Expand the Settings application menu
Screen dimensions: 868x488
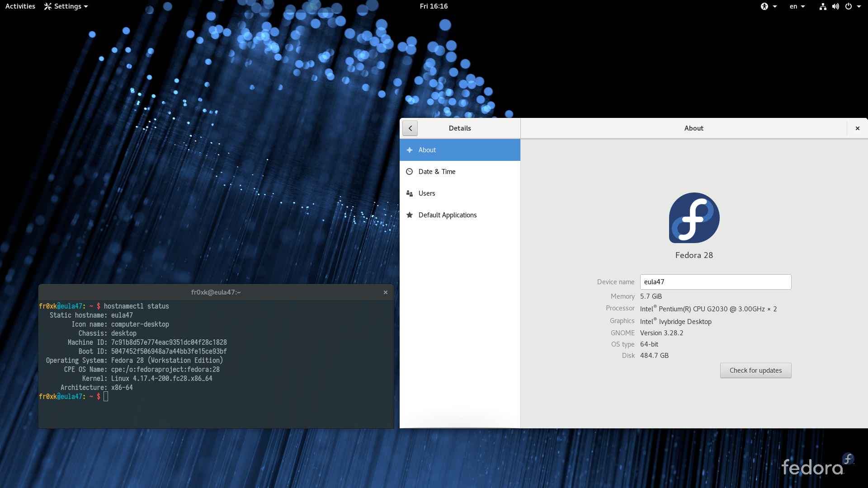66,6
